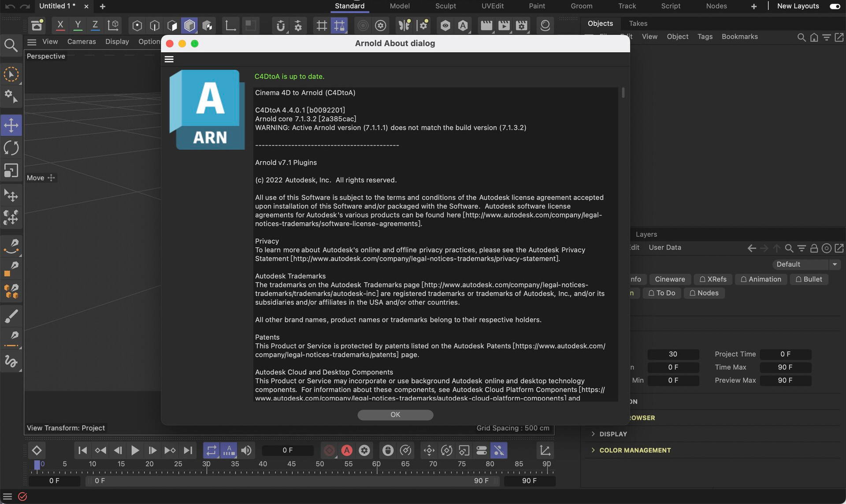Click the OK button in Arnold About dialog

pos(395,415)
